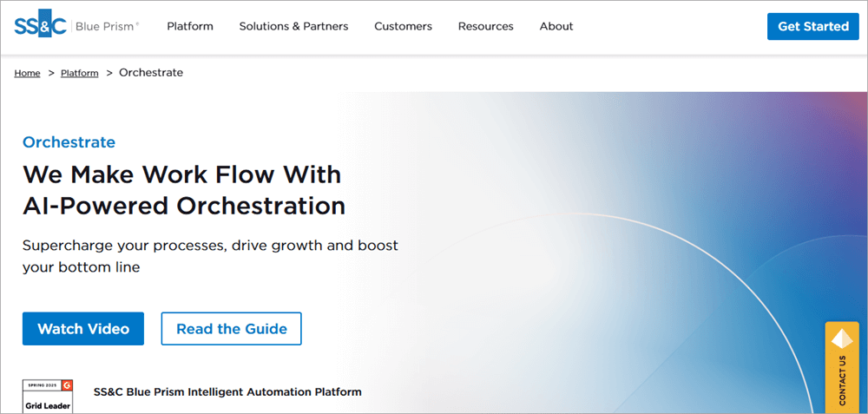Follow the Platform breadcrumb link

(79, 73)
